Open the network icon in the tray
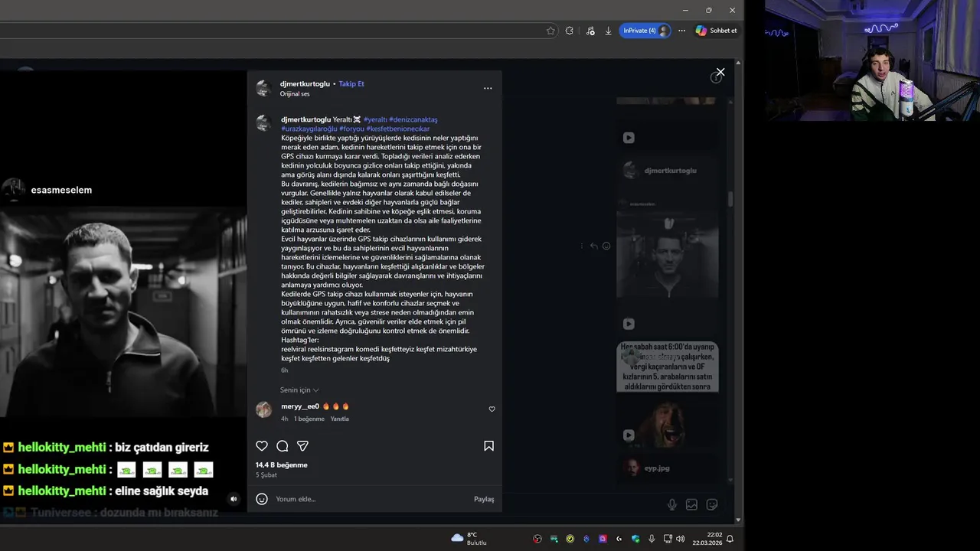The image size is (980, 551). click(668, 539)
